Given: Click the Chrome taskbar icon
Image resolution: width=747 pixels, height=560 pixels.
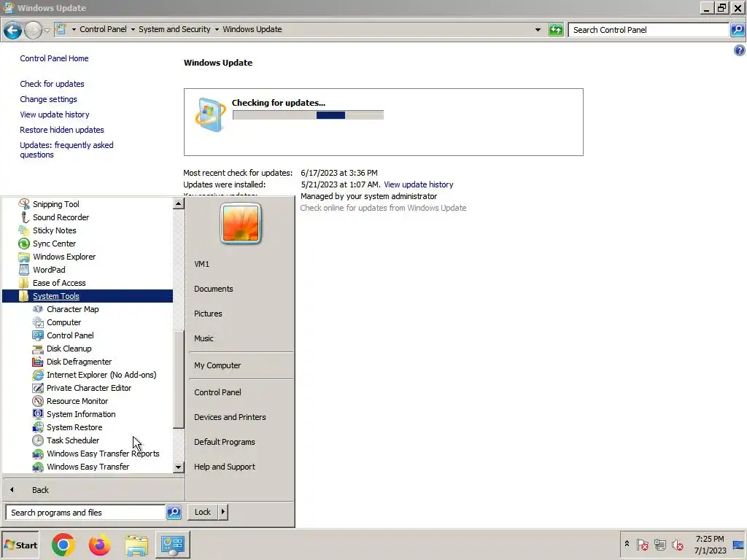Looking at the screenshot, I should pyautogui.click(x=63, y=545).
